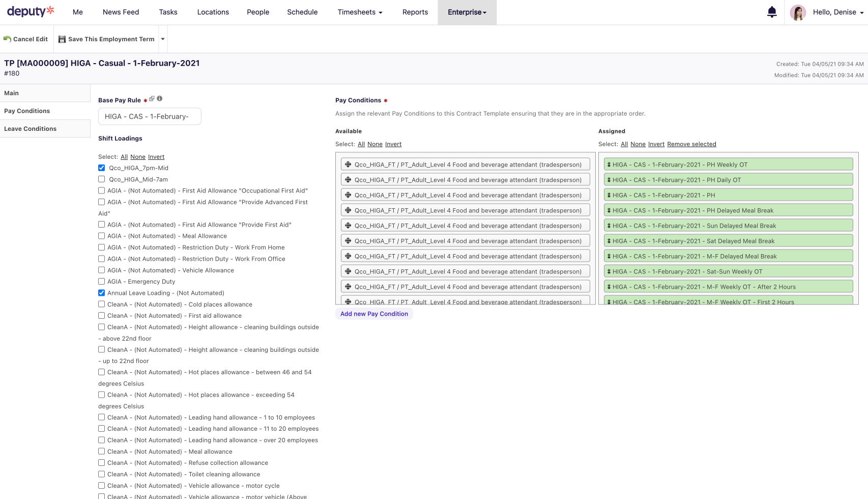Enable the AGIA Vehicle Allowance checkbox

pos(102,270)
